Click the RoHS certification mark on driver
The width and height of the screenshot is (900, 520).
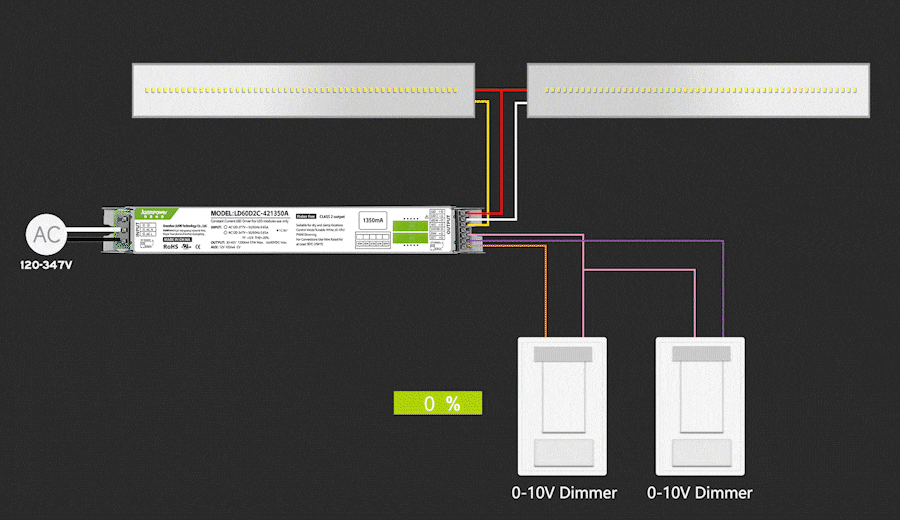171,246
